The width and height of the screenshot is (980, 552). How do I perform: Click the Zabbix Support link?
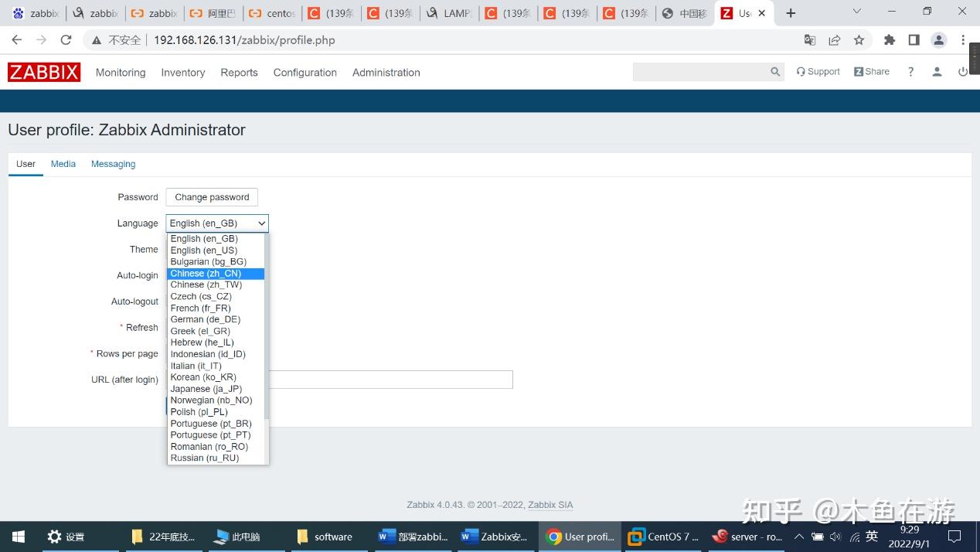pyautogui.click(x=818, y=72)
